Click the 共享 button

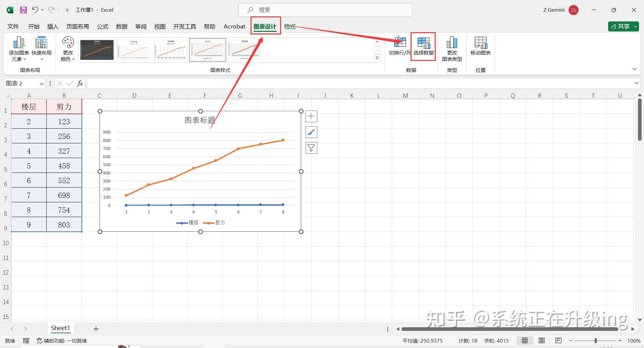(623, 26)
